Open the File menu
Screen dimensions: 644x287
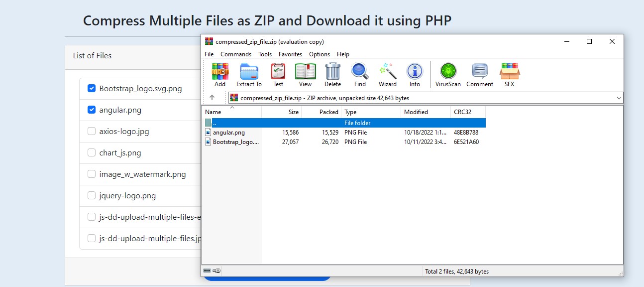click(209, 54)
